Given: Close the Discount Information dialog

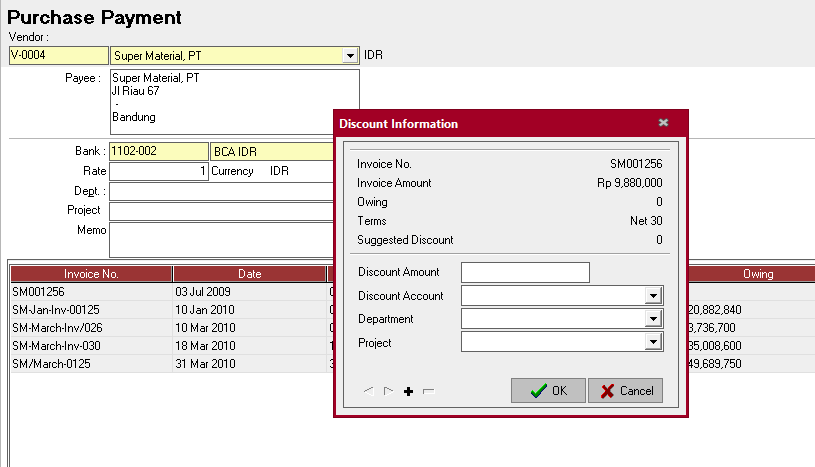Looking at the screenshot, I should click(x=663, y=123).
